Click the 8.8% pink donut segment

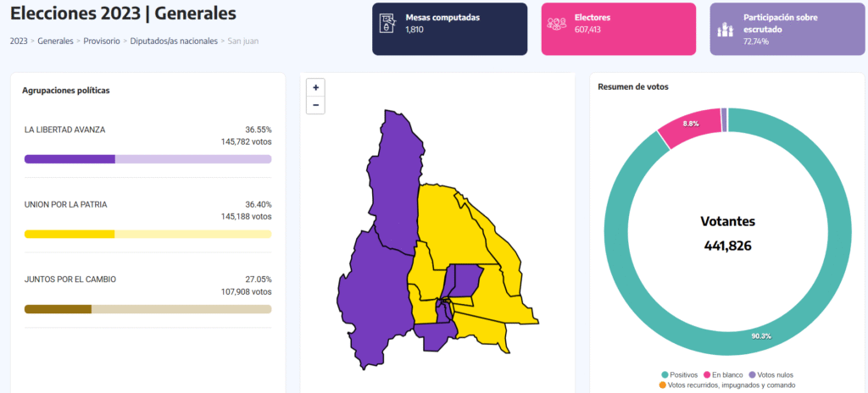[x=690, y=124]
